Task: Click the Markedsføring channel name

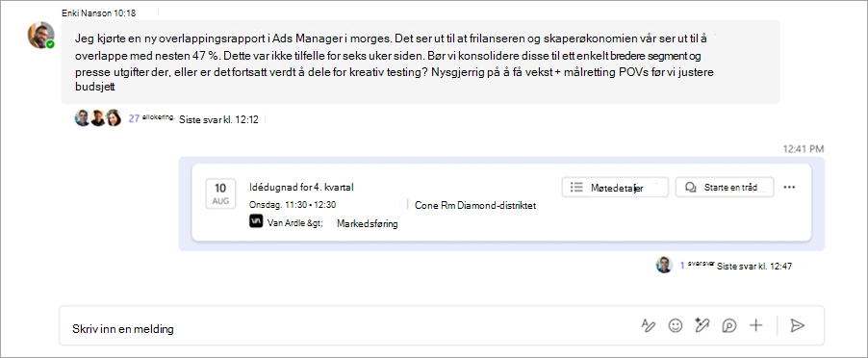Action: tap(367, 223)
